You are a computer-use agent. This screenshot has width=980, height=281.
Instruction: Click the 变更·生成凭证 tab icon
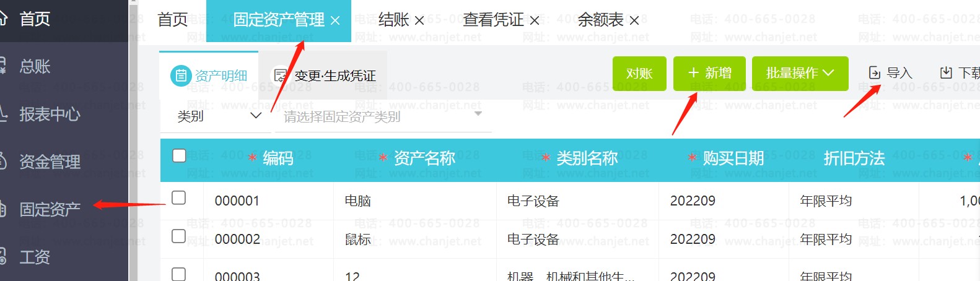[x=281, y=76]
